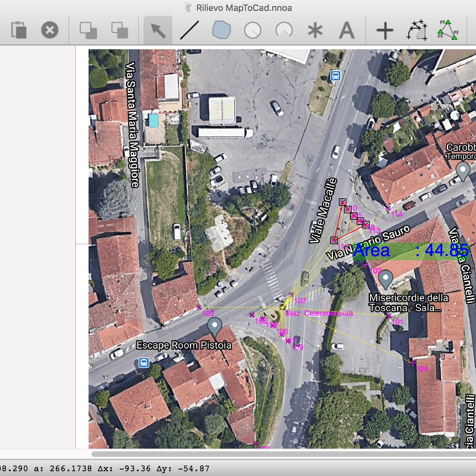The width and height of the screenshot is (476, 476).
Task: Click survey point 103 marker
Action: 199,307
